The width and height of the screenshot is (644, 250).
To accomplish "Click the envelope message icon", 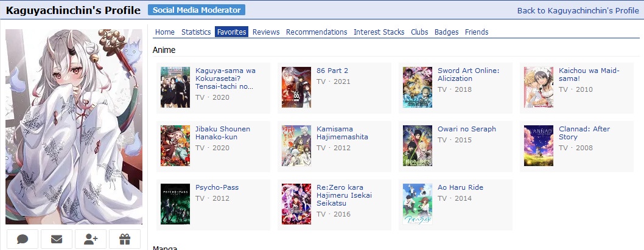I will (x=57, y=239).
